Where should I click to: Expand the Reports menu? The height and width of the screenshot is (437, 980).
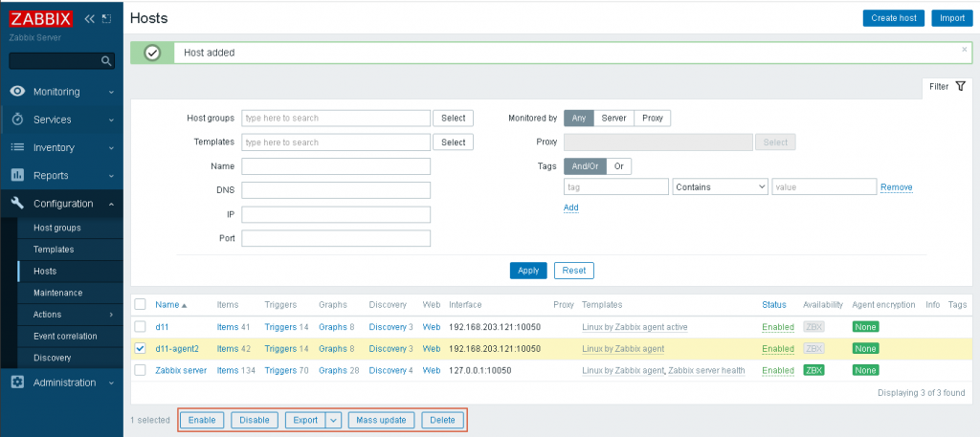[111, 176]
